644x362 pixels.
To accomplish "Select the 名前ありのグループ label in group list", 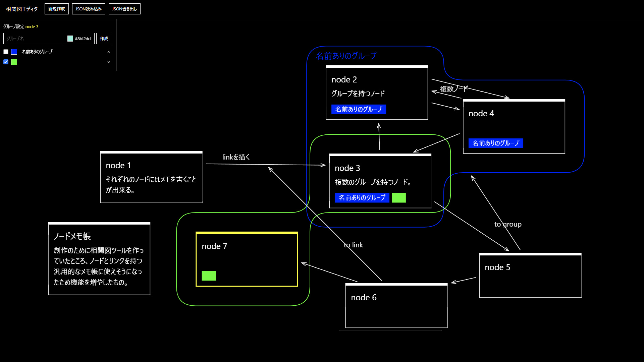I will 37,52.
